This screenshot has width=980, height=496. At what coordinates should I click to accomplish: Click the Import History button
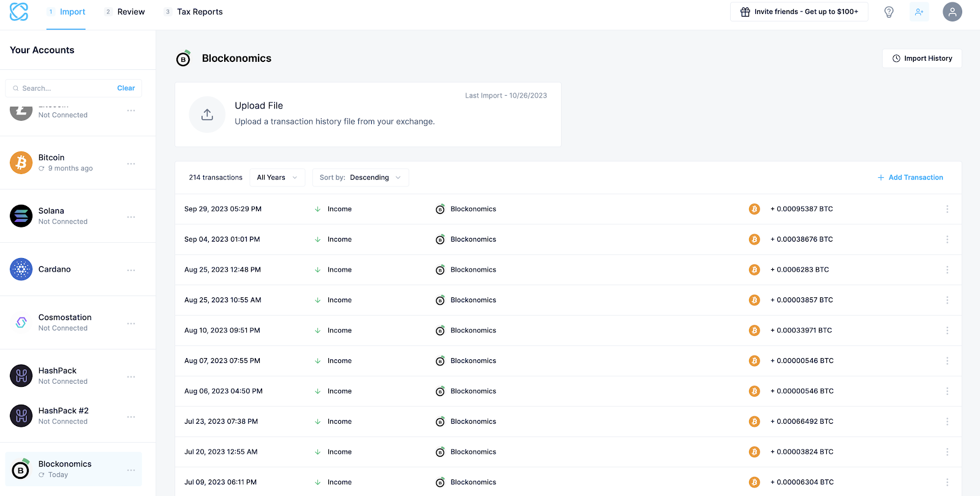click(x=922, y=58)
